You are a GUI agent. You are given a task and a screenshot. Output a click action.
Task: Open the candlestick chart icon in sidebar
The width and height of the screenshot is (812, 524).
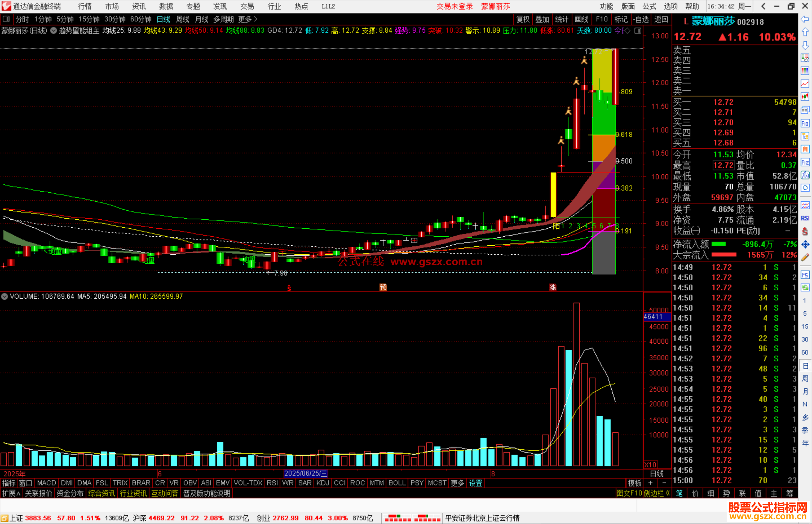click(805, 97)
